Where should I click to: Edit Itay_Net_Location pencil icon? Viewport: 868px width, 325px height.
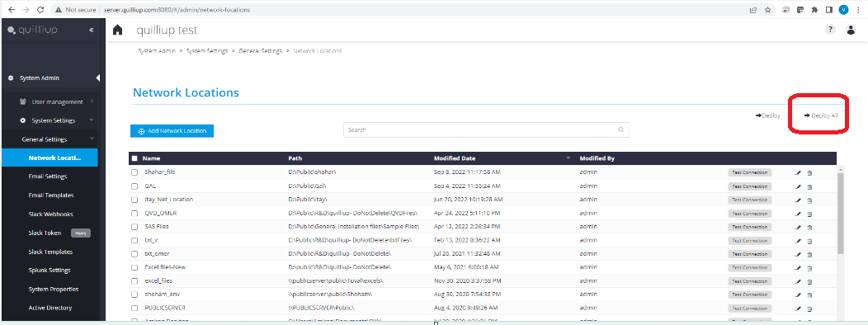click(798, 200)
